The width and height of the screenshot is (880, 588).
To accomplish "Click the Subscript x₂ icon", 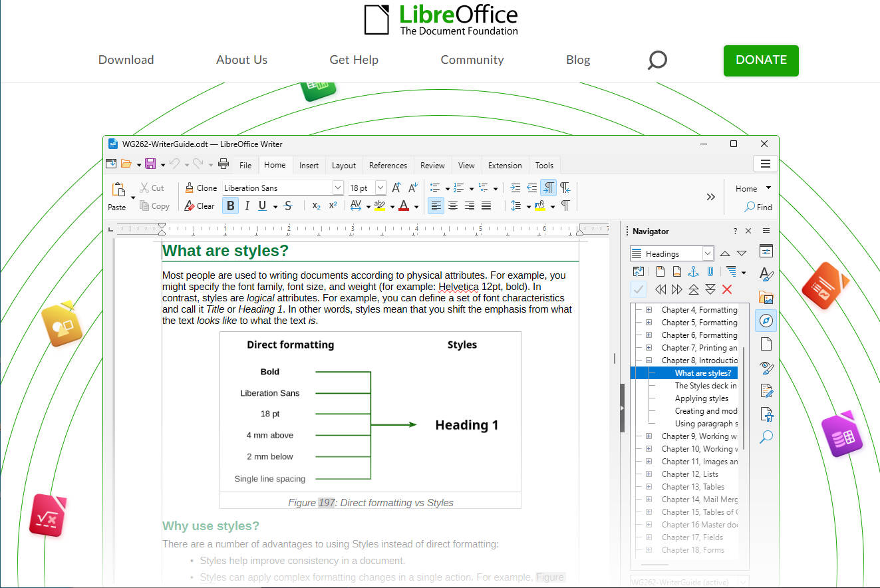I will point(317,206).
